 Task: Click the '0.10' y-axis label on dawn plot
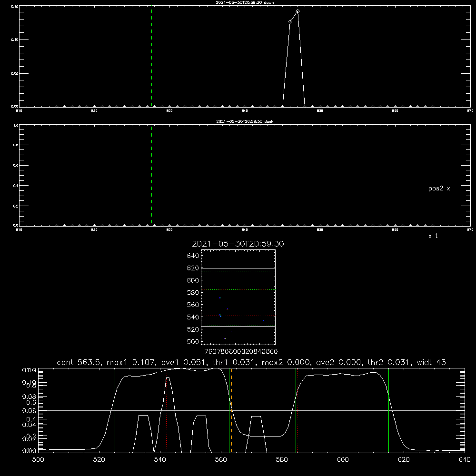(x=15, y=40)
